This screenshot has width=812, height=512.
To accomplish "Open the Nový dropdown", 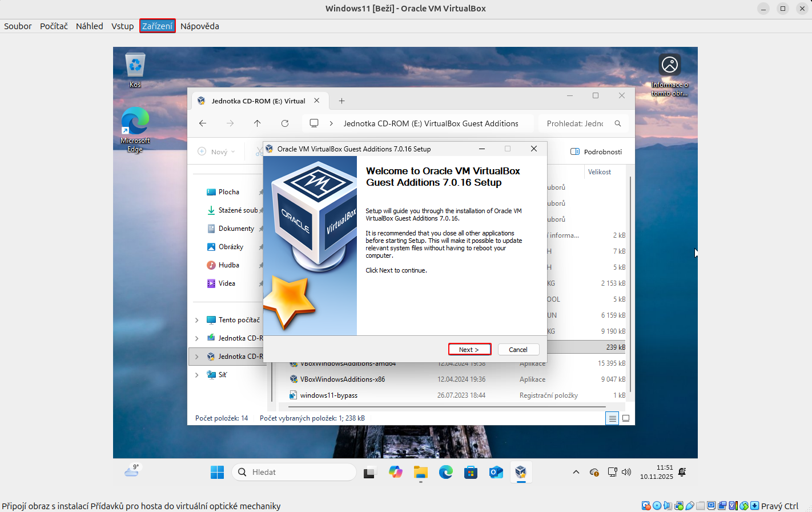I will point(216,151).
